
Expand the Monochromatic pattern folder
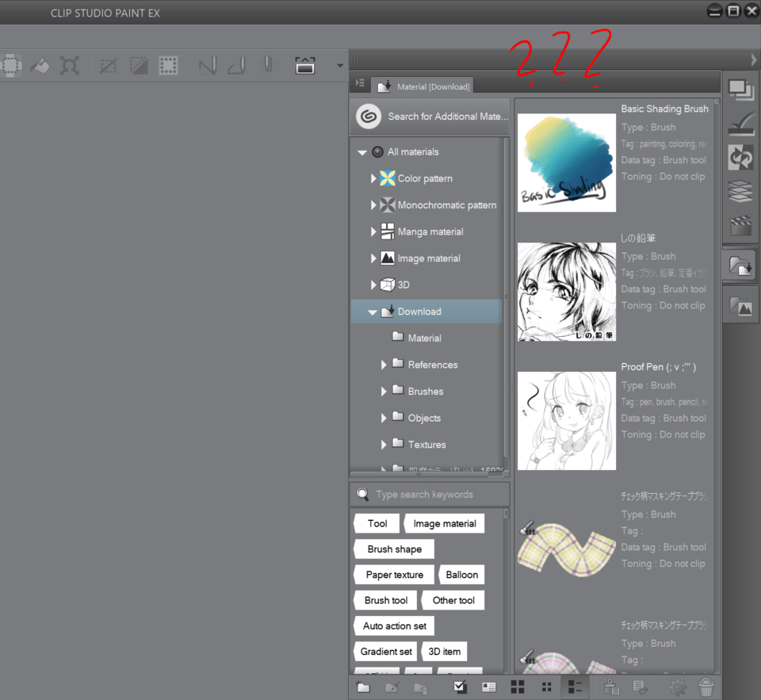tap(373, 205)
